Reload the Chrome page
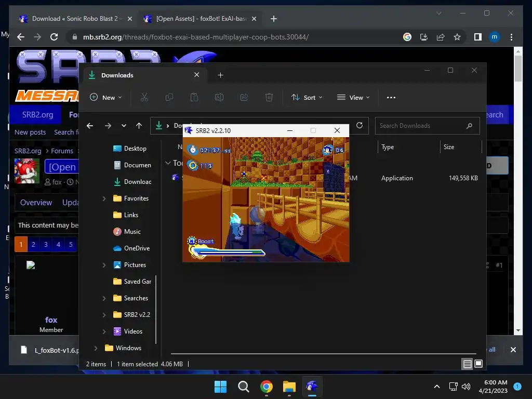The width and height of the screenshot is (532, 399). [x=54, y=37]
